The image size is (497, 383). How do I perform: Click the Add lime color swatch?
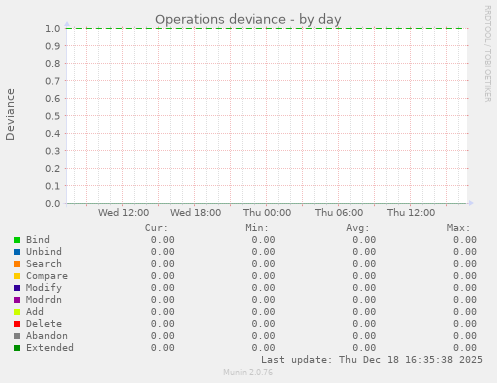click(17, 312)
